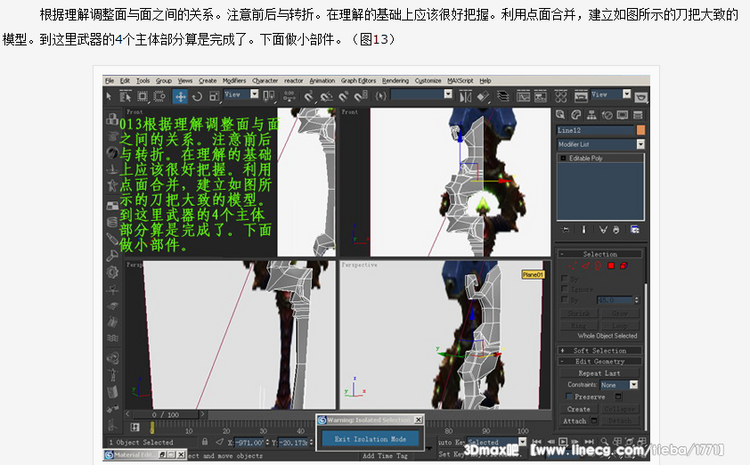Click the Attach button
The height and width of the screenshot is (465, 750).
click(575, 421)
